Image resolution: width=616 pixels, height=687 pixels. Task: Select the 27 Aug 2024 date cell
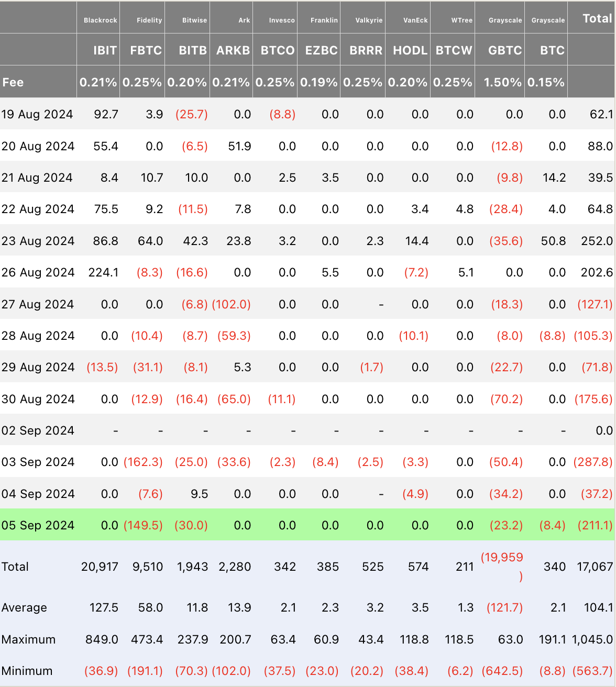pyautogui.click(x=38, y=304)
